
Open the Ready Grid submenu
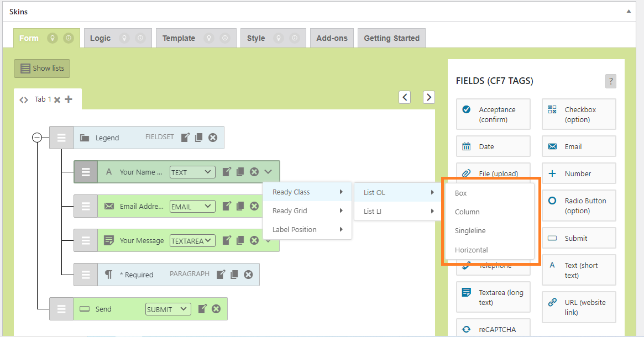click(x=307, y=210)
